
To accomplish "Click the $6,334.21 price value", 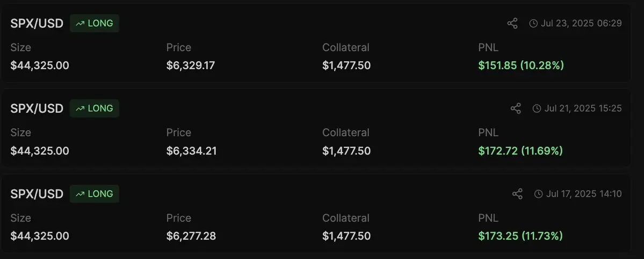I will (191, 151).
